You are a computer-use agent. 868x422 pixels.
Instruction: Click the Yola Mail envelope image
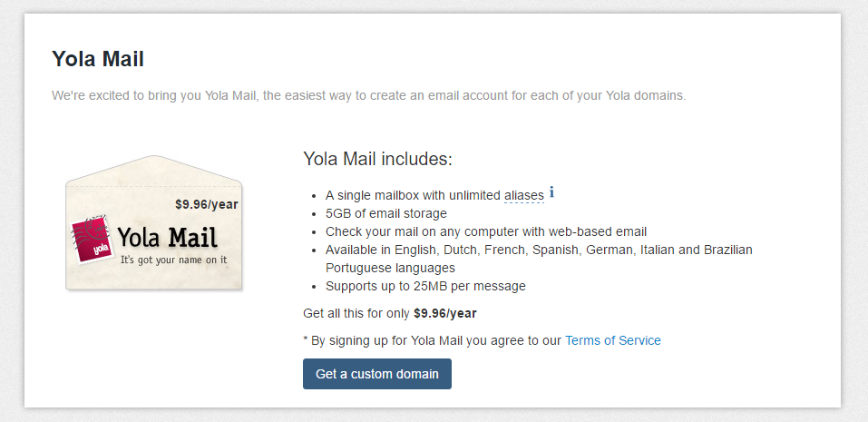pyautogui.click(x=154, y=223)
